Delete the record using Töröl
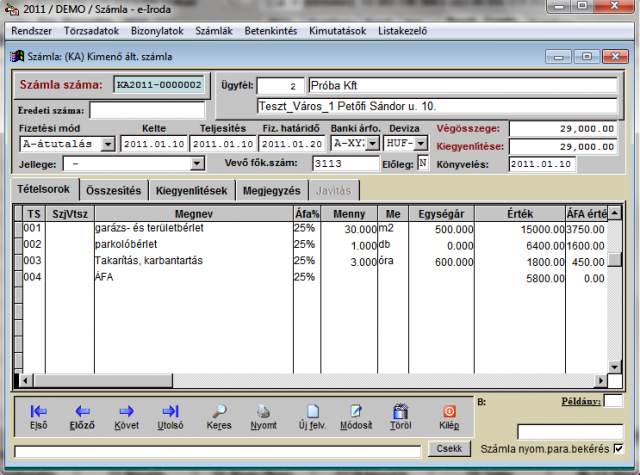 click(x=400, y=416)
